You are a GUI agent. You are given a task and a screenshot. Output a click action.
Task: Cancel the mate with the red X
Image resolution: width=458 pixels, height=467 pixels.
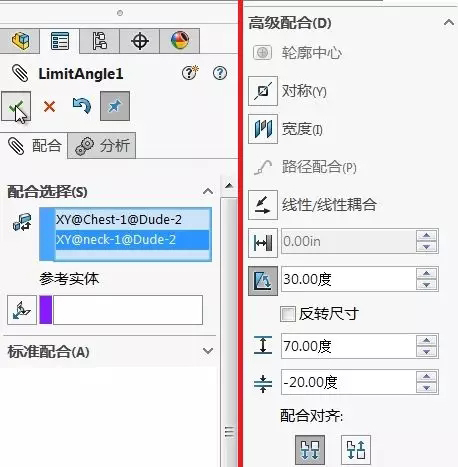pyautogui.click(x=49, y=107)
